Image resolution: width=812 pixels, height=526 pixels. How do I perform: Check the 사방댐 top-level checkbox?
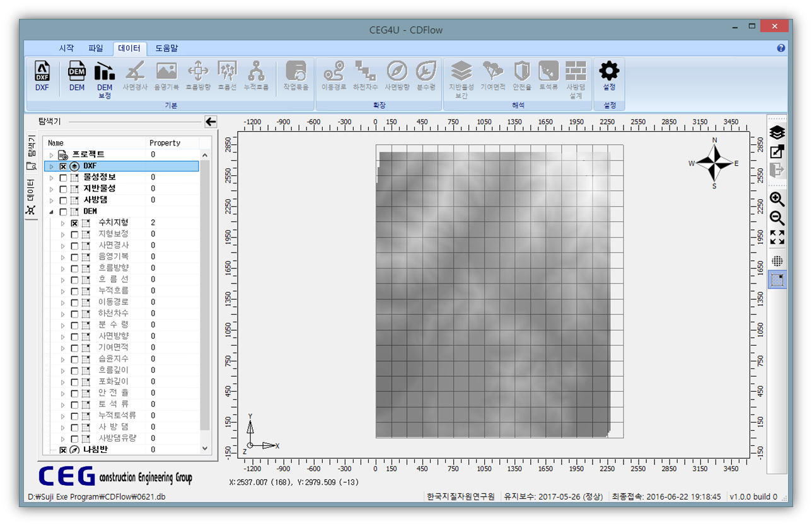pos(63,200)
